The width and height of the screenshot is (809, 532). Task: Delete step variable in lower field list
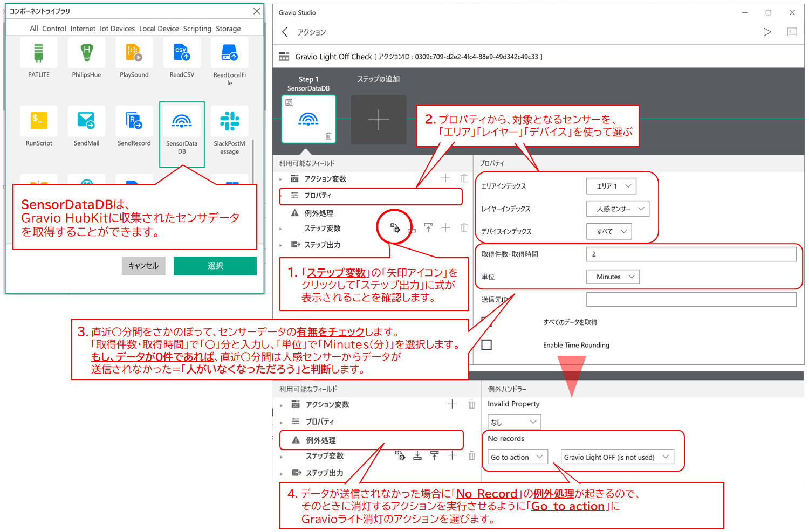tap(471, 455)
